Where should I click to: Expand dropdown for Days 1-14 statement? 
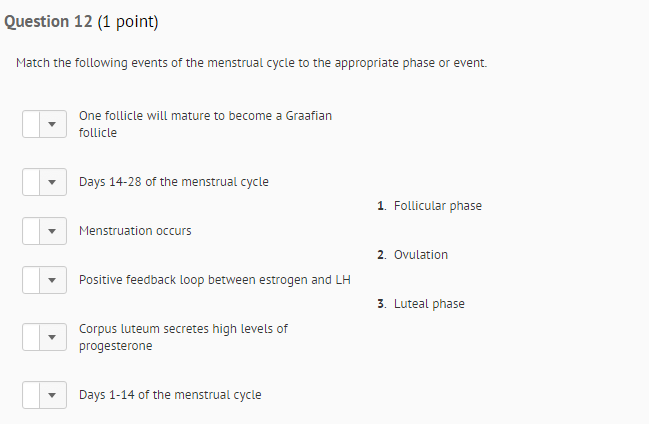45,395
